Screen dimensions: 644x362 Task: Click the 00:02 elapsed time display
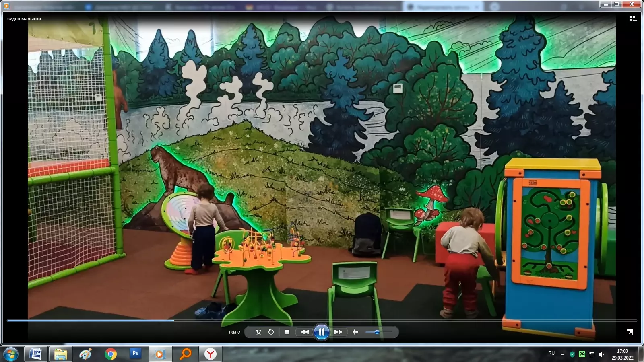(x=235, y=333)
